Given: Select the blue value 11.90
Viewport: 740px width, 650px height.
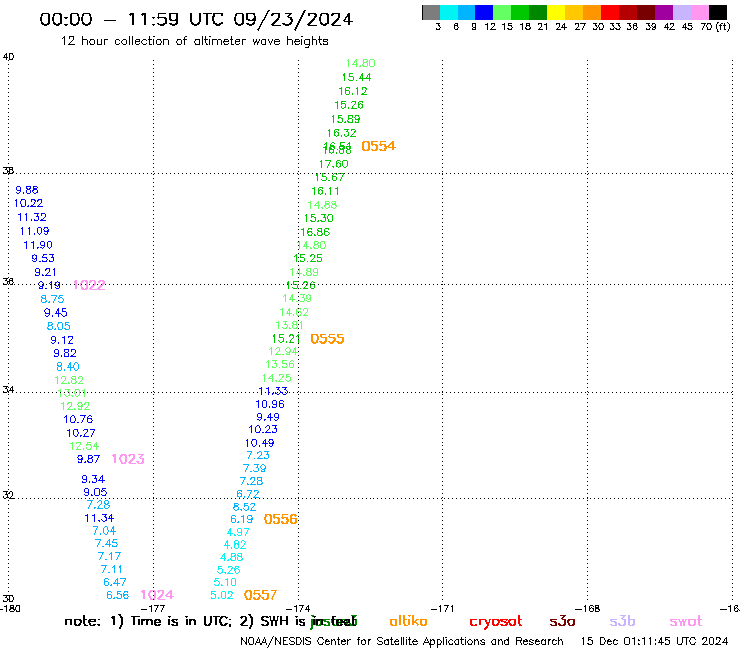Looking at the screenshot, I should point(38,245).
